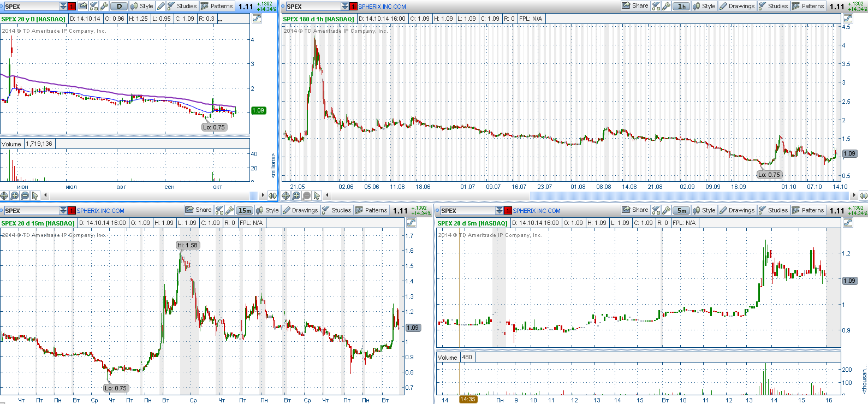The width and height of the screenshot is (868, 404).
Task: Open Edit Studies flask icon on 1h chart
Action: pyautogui.click(x=656, y=6)
